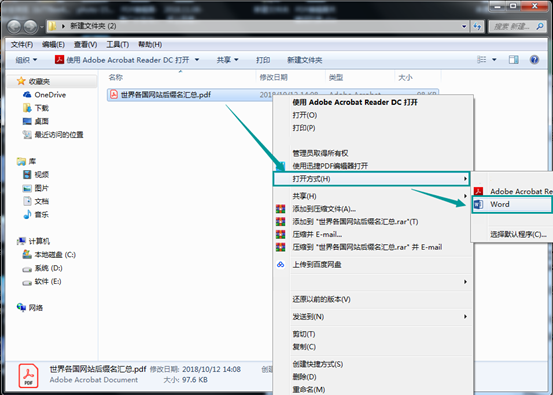
Task: Expand the dropdown arrow next to Adobe Acrobat Reader DC 打开
Action: pyautogui.click(x=197, y=60)
